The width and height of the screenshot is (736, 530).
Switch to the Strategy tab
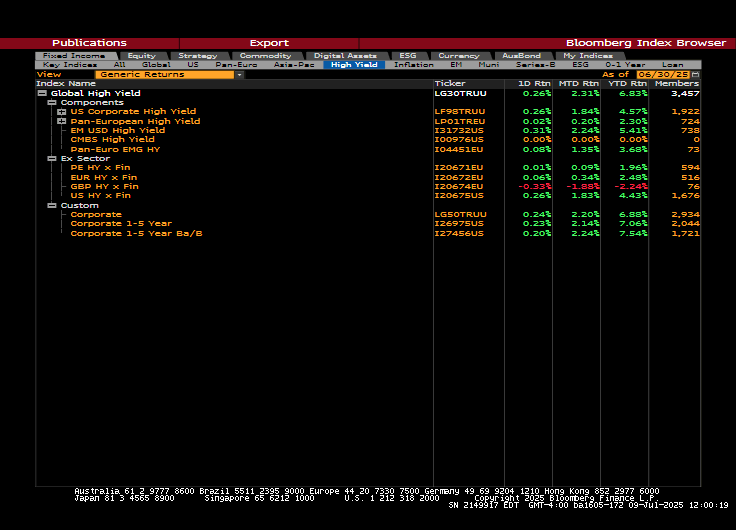click(198, 56)
